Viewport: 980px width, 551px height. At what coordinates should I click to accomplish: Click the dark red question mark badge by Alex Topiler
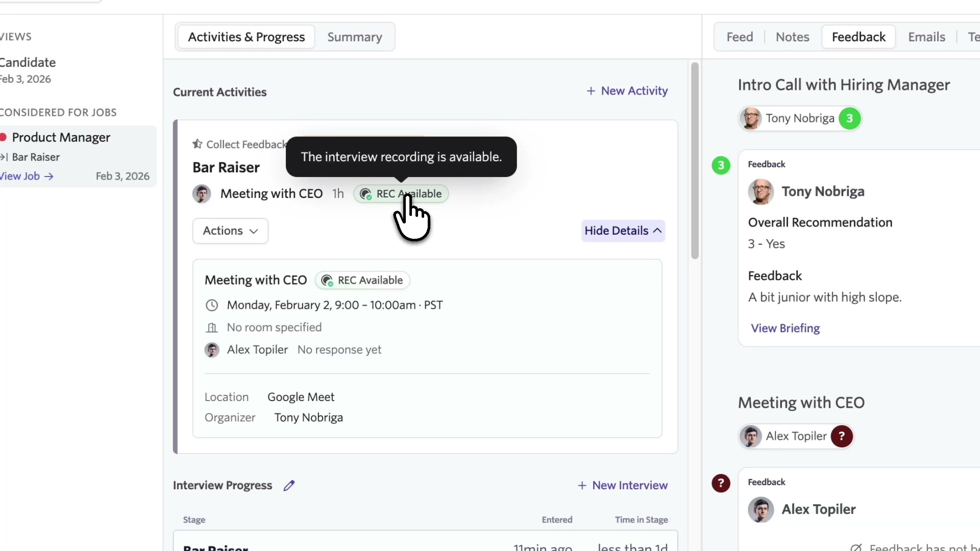[842, 436]
